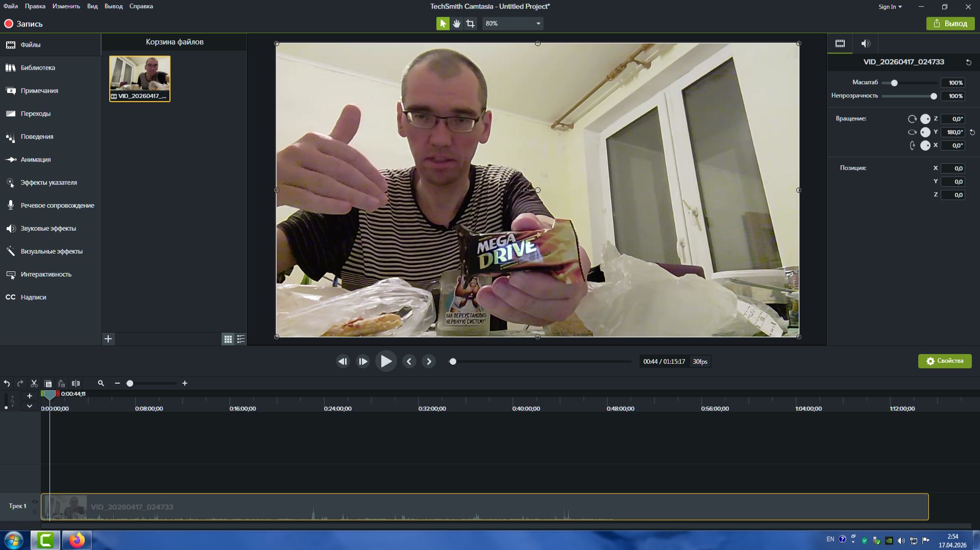Image resolution: width=980 pixels, height=550 pixels.
Task: Open the Поведения panel
Action: (x=51, y=137)
